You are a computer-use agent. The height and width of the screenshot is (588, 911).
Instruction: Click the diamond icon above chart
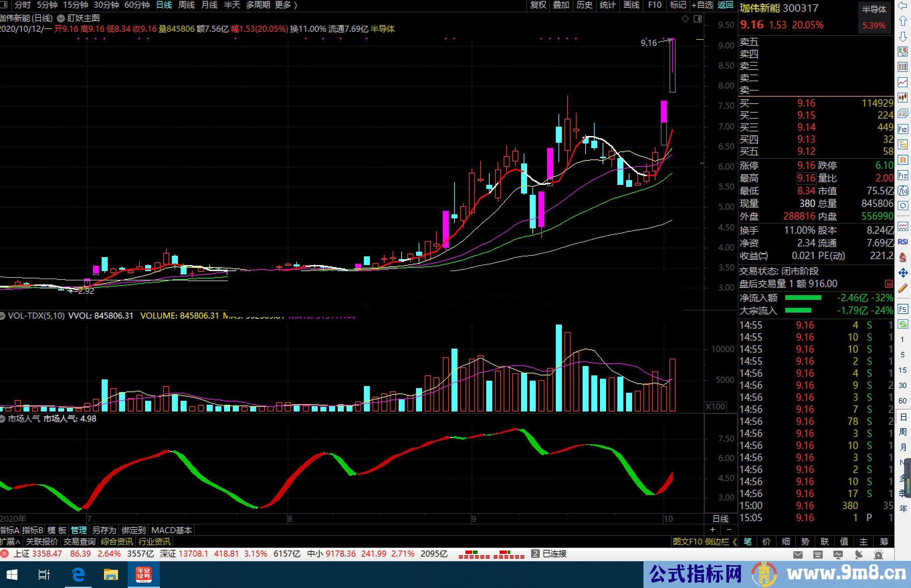(685, 19)
